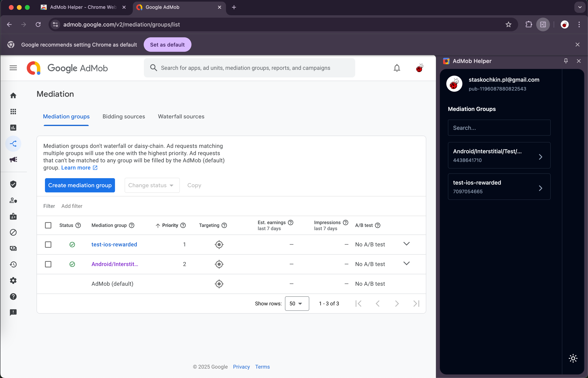Open Reports chart icon in sidebar
588x378 pixels.
(13, 128)
